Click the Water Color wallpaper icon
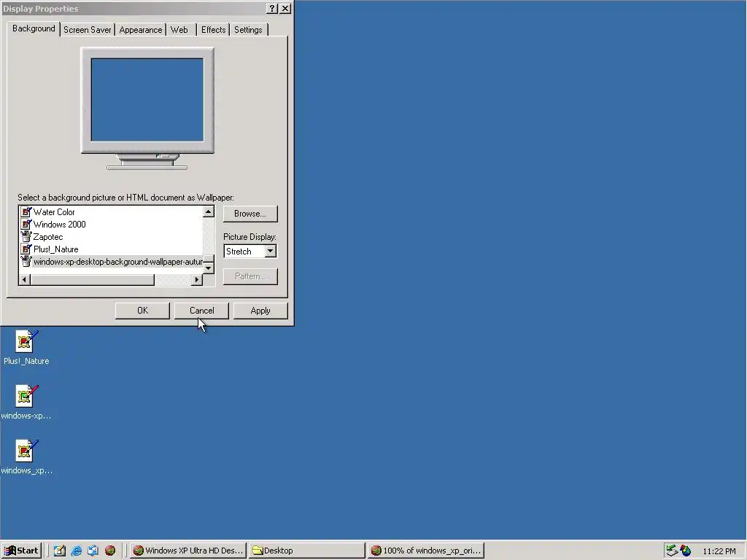Screen dimensions: 747x560 [26, 212]
